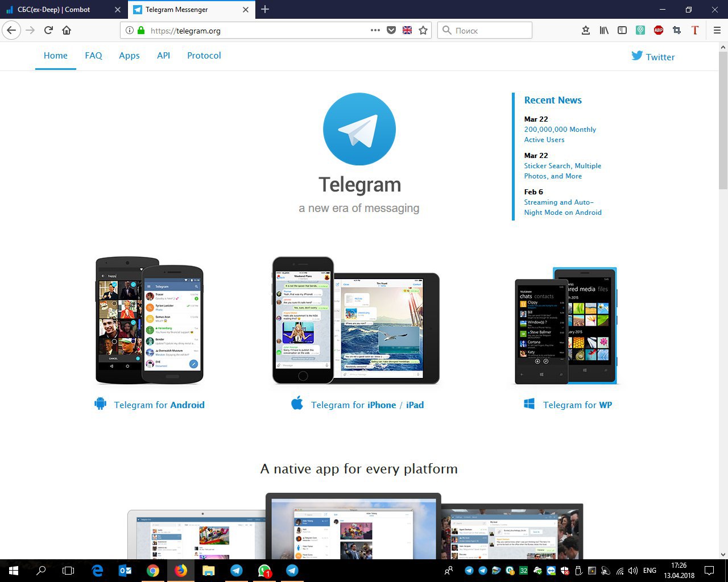
Task: Open the clock showing 17:26
Action: pyautogui.click(x=679, y=570)
